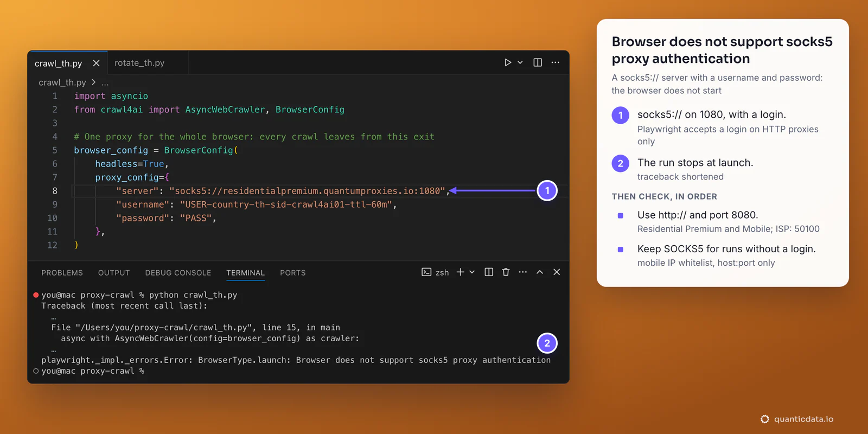
Task: Click the red failed-command marker in the terminal
Action: click(36, 295)
